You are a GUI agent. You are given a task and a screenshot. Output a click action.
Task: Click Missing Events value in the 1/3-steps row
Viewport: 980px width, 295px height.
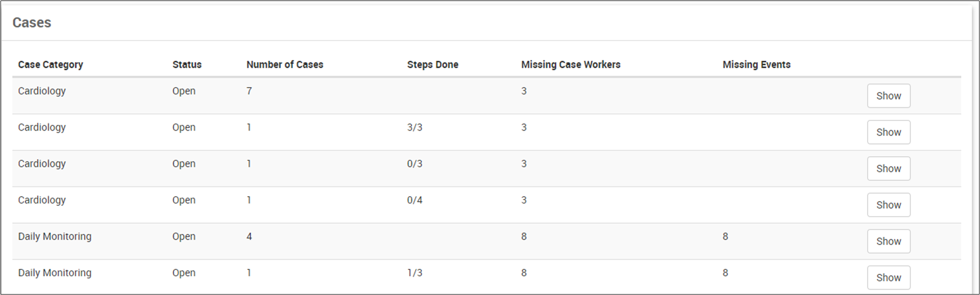coord(725,273)
